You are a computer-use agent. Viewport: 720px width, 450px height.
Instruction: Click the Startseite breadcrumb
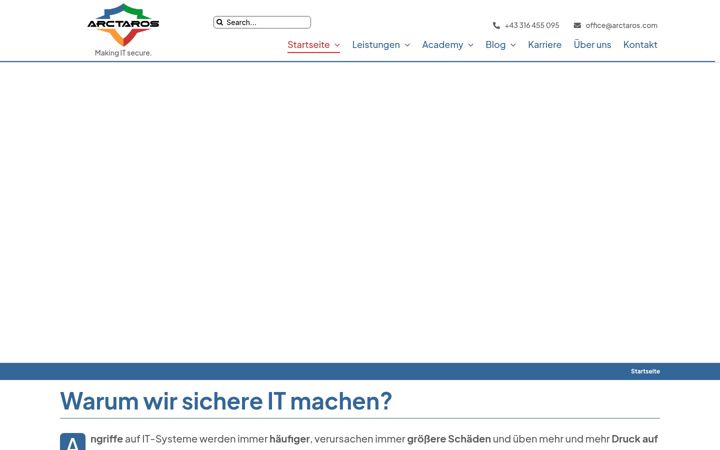(645, 371)
